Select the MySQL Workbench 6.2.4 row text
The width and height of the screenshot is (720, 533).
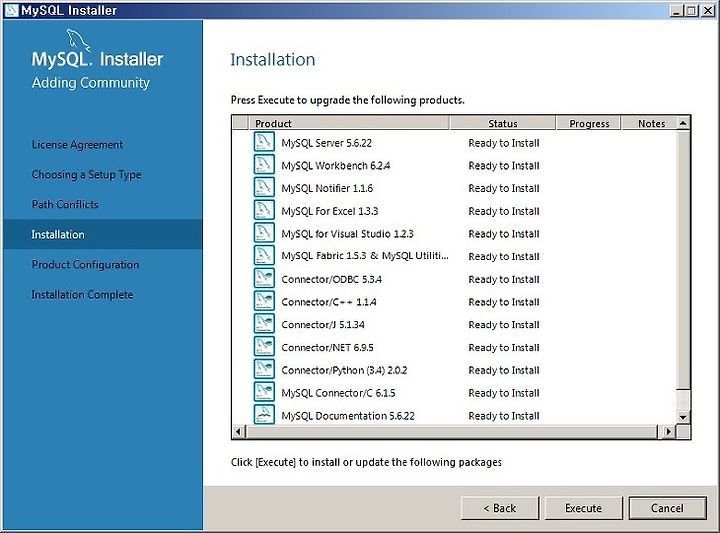336,166
